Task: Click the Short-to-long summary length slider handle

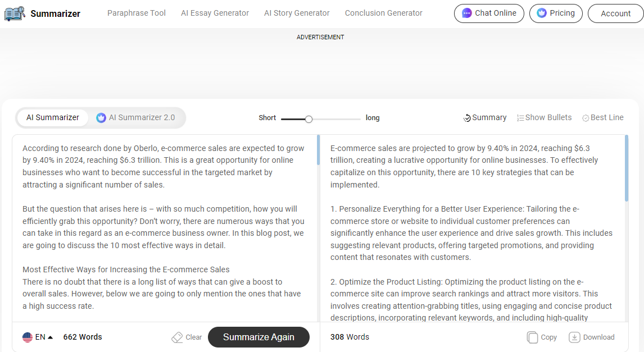Action: pyautogui.click(x=309, y=119)
